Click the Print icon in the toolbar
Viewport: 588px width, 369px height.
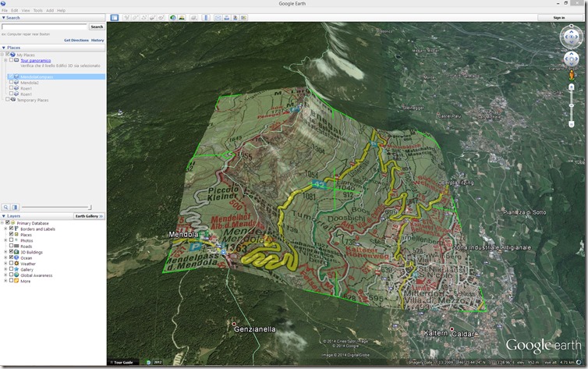tap(226, 18)
